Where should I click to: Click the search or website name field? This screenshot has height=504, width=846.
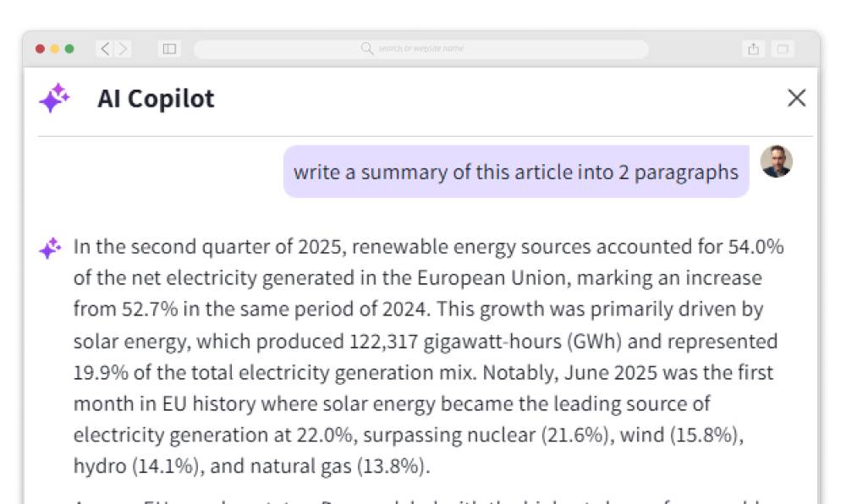421,49
